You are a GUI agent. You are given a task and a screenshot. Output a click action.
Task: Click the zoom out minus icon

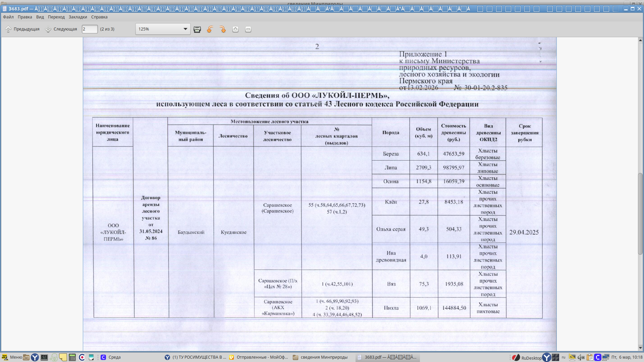point(248,29)
